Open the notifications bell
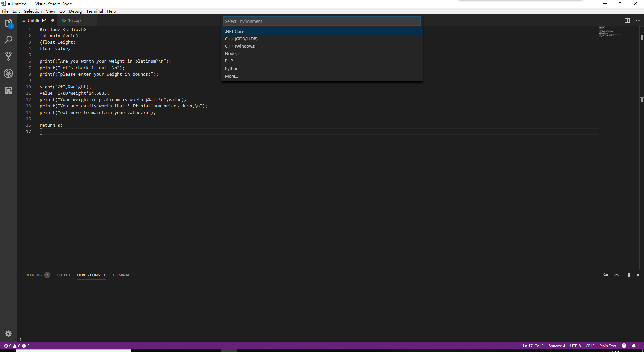Image resolution: width=644 pixels, height=352 pixels. 635,346
